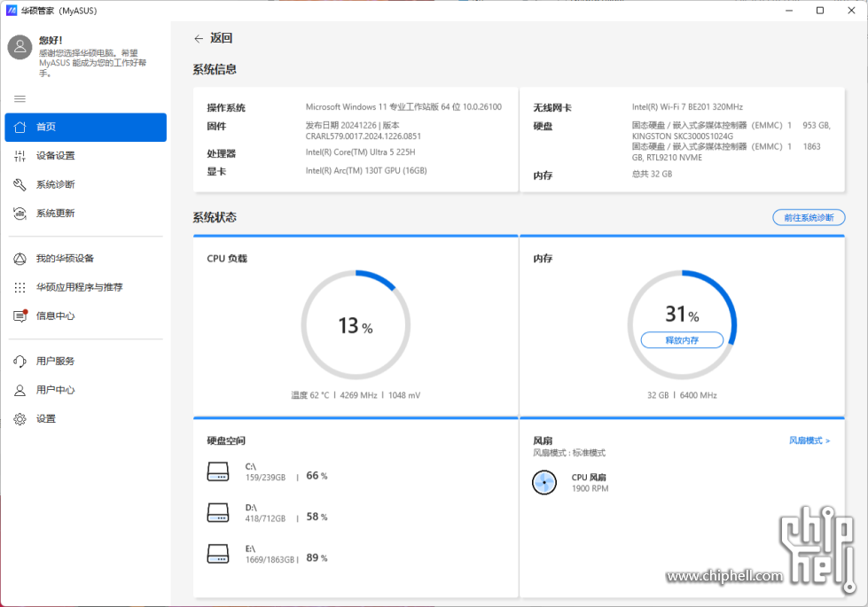Viewport: 868px width, 607px height.
Task: Click the Microsoft Windows 11 OS text
Action: 403,107
